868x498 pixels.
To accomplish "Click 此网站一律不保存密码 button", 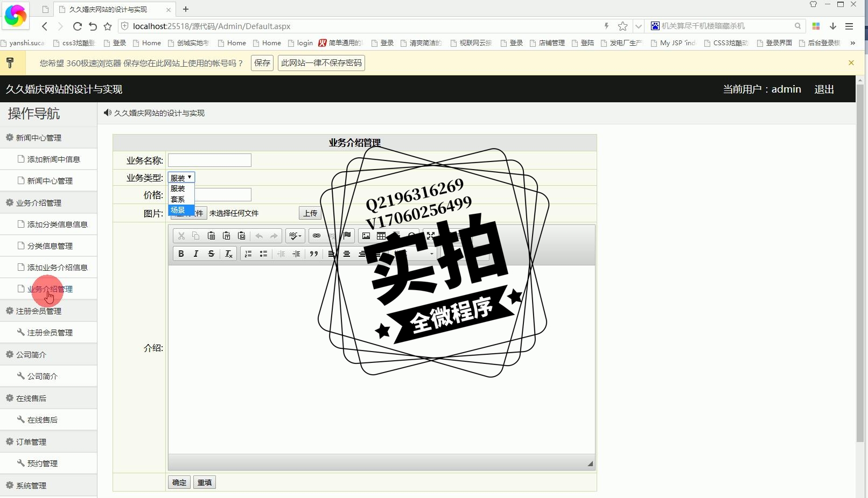I will pyautogui.click(x=321, y=63).
